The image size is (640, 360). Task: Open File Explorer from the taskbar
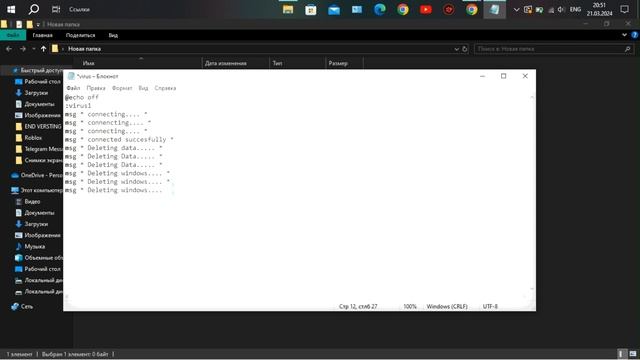pos(288,9)
